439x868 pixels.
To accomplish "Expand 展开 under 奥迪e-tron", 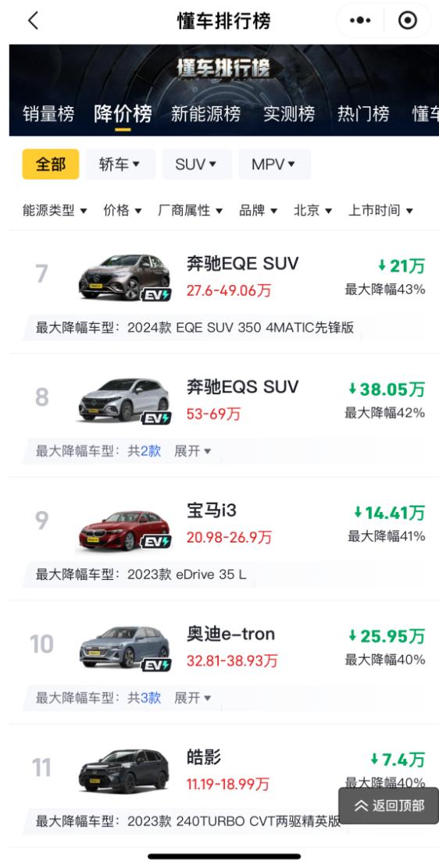I will (192, 698).
